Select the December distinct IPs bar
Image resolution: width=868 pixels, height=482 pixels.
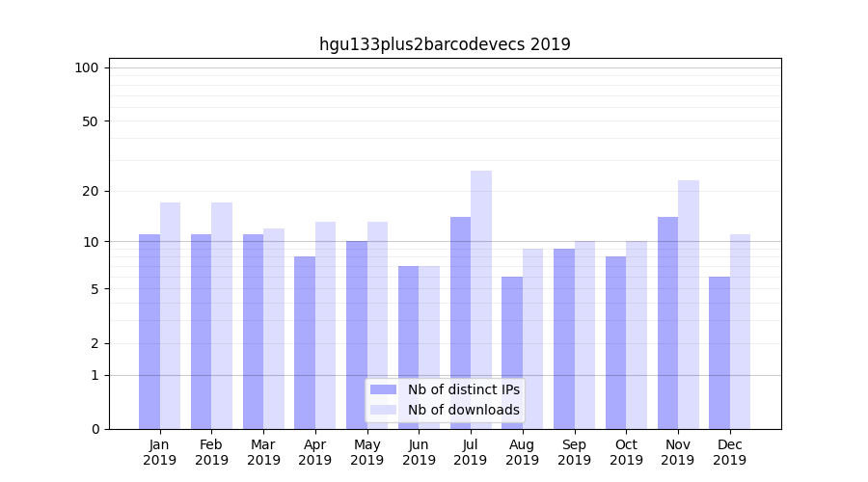(719, 352)
